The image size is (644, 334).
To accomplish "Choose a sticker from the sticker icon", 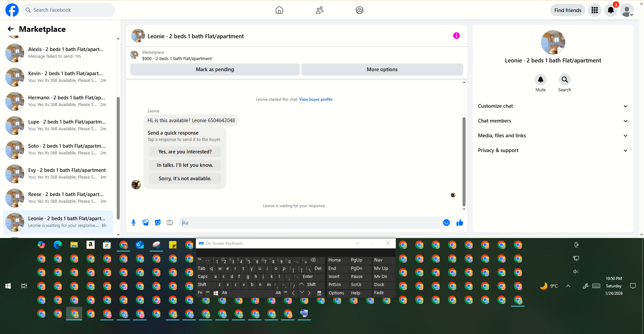I will click(x=158, y=223).
